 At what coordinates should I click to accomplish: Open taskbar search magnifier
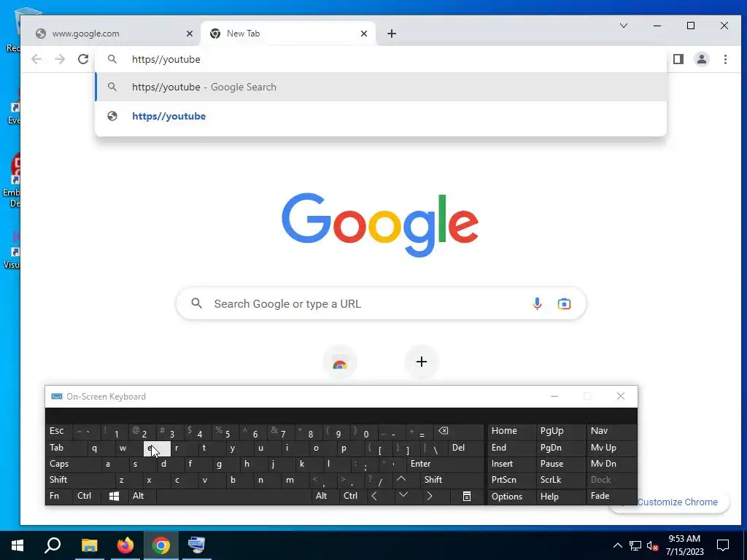(x=53, y=545)
